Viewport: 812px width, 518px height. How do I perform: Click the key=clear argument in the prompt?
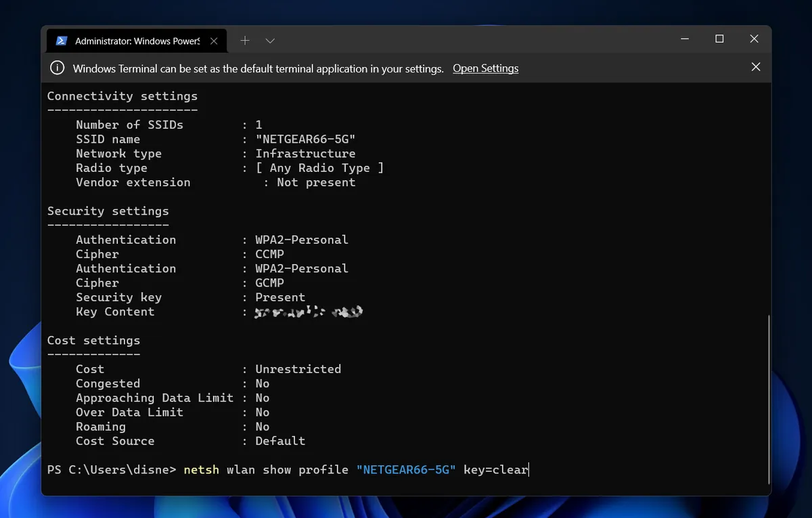point(495,469)
